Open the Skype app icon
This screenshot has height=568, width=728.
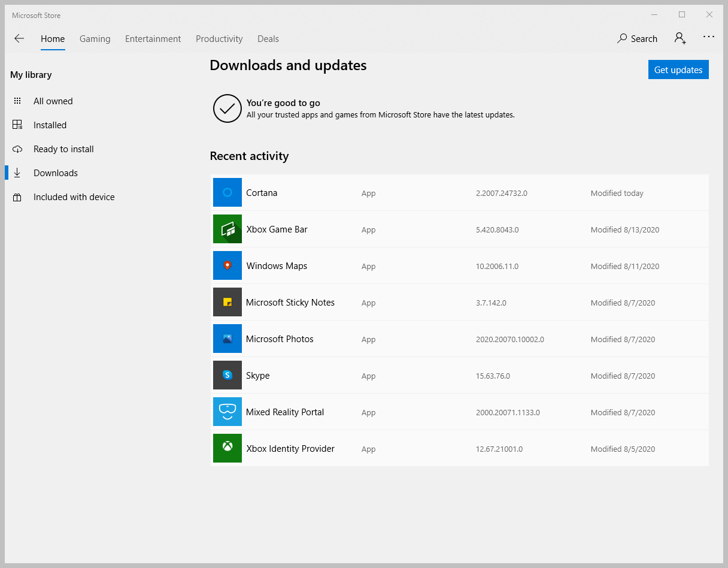[227, 375]
